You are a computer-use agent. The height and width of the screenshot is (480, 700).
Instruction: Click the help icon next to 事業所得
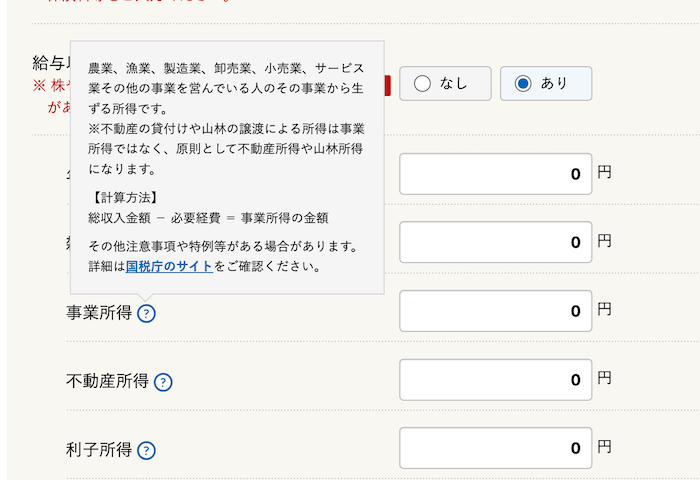coord(147,313)
